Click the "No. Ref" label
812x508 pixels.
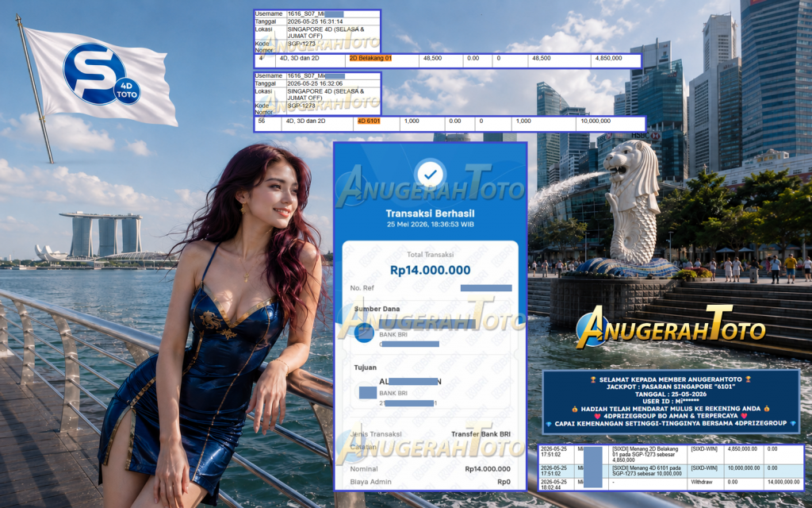[x=362, y=288]
